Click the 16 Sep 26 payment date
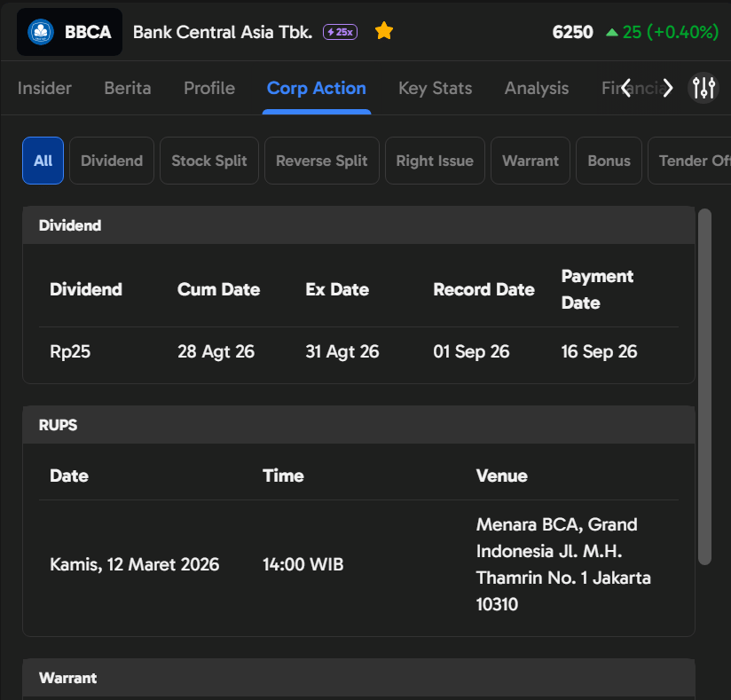The width and height of the screenshot is (731, 700). pyautogui.click(x=599, y=351)
